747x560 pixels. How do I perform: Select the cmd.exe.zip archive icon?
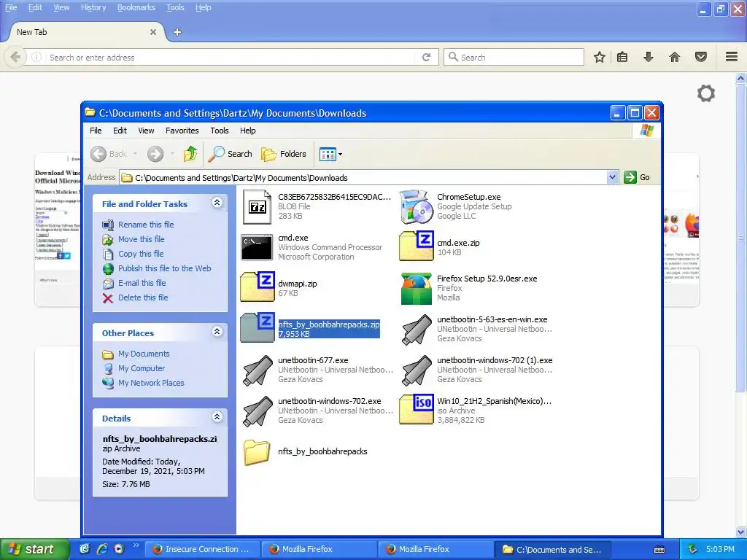(x=417, y=246)
